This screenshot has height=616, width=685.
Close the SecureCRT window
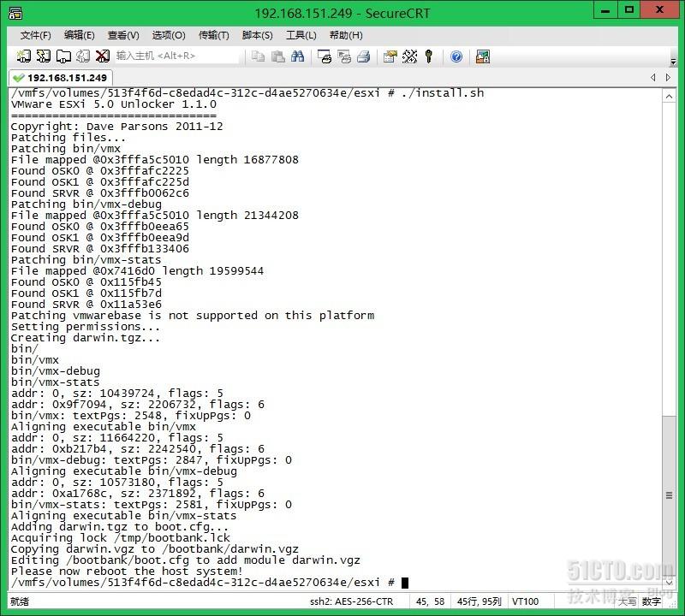click(659, 10)
